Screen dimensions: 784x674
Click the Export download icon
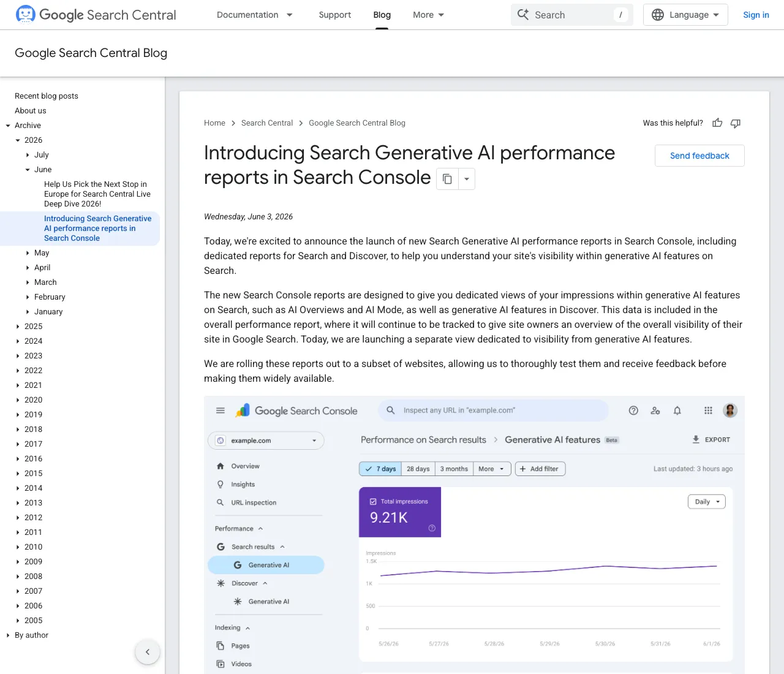696,439
